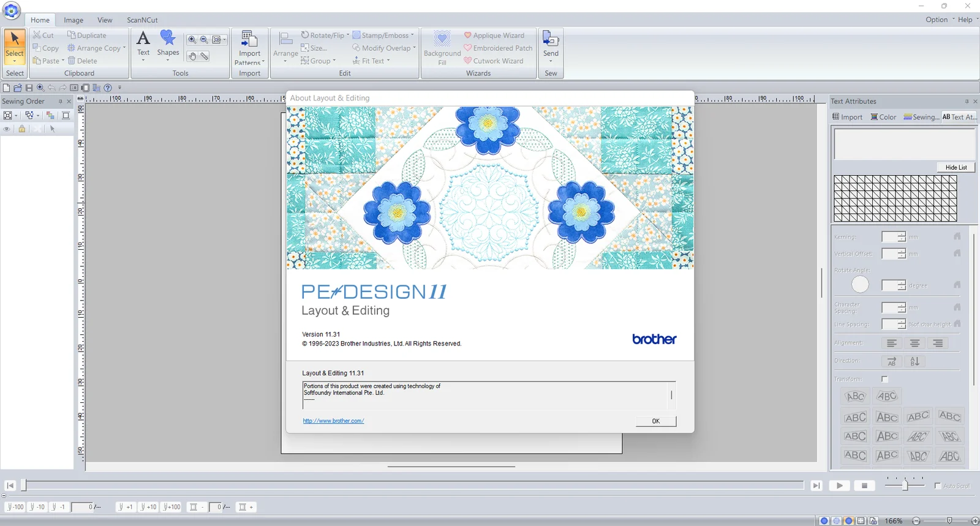Launch the Applique Wizard
This screenshot has height=526, width=980.
tap(494, 36)
